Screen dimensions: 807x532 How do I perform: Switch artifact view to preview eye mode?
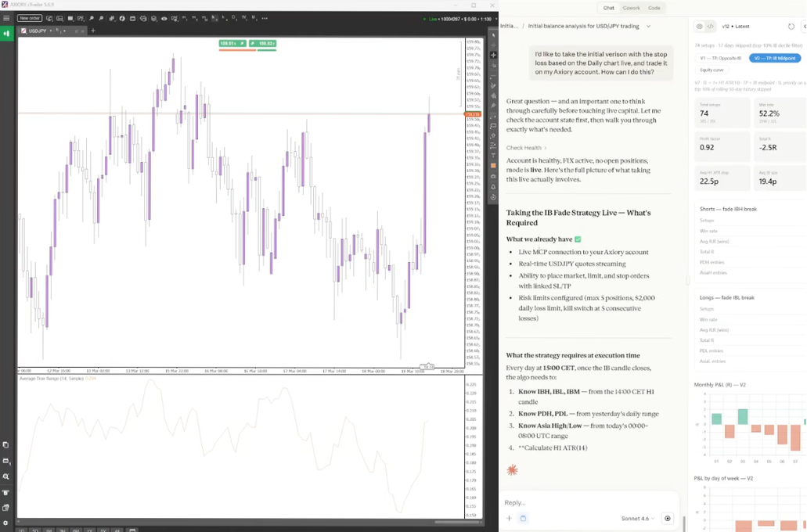tap(700, 27)
